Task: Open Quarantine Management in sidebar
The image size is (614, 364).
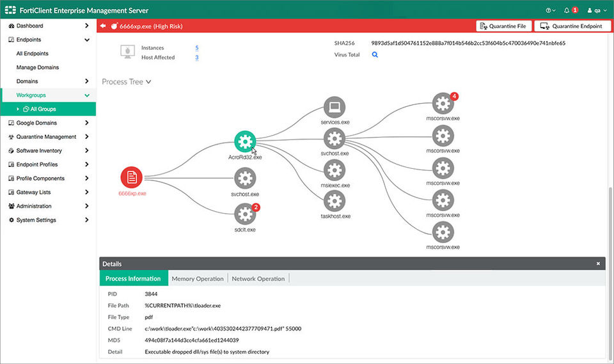Action: [46, 137]
